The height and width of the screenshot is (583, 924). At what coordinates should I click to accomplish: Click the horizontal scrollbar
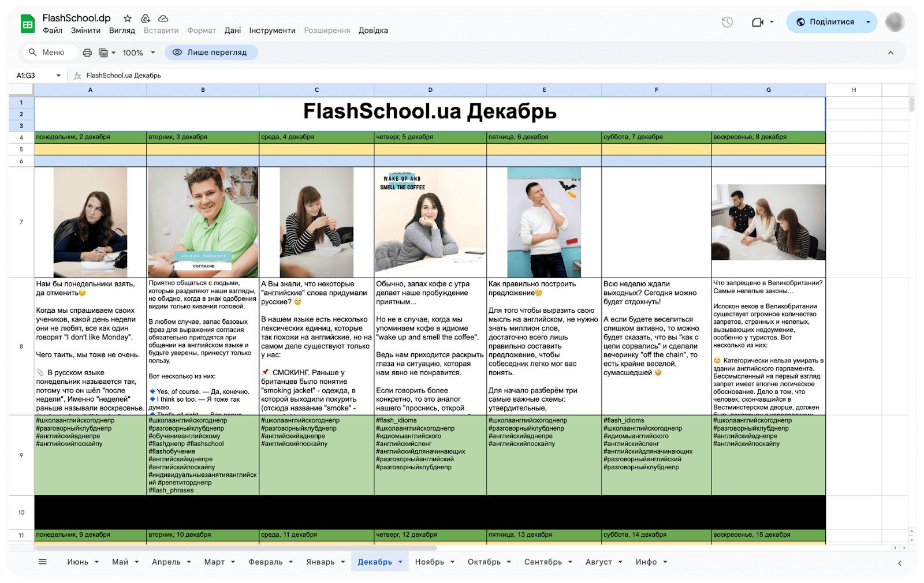(236, 548)
